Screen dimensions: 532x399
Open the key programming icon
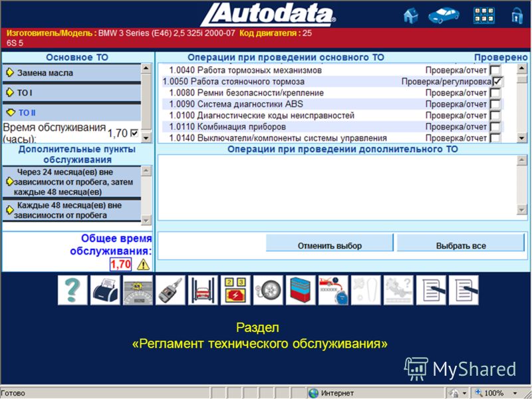tap(170, 291)
